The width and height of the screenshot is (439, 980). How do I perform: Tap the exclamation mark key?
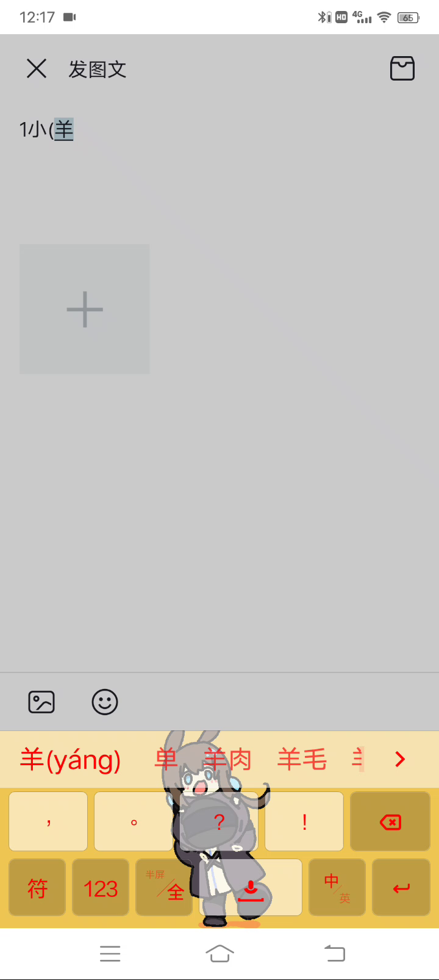[304, 821]
